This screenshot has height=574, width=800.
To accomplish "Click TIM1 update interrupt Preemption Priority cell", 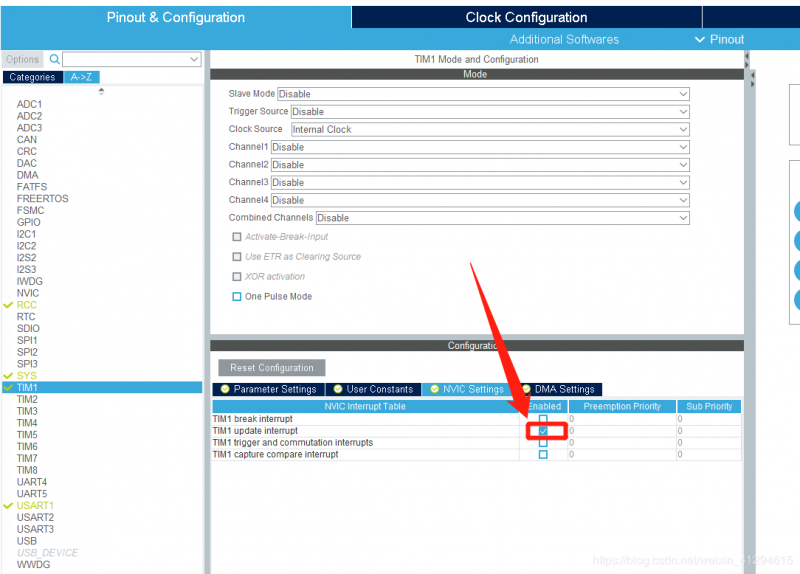I will 622,431.
